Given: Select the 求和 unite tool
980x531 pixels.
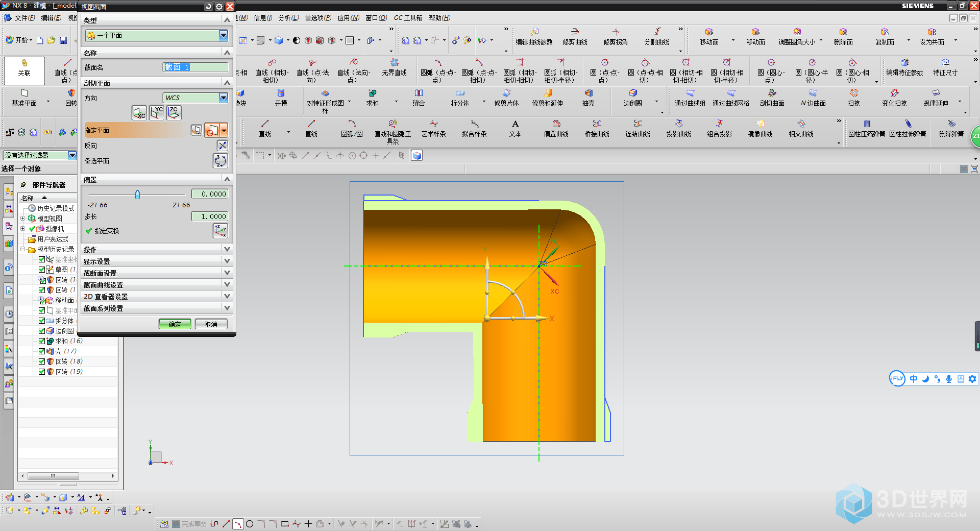Looking at the screenshot, I should tap(373, 98).
